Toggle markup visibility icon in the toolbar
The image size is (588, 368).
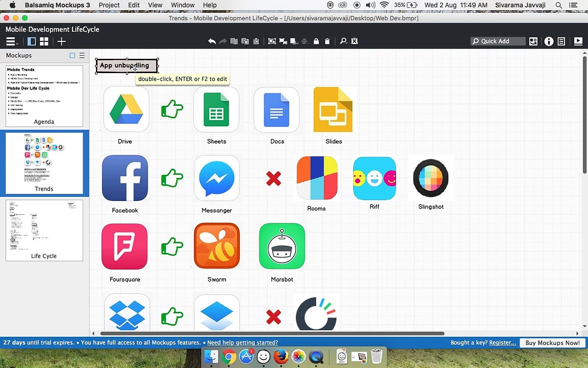point(354,41)
